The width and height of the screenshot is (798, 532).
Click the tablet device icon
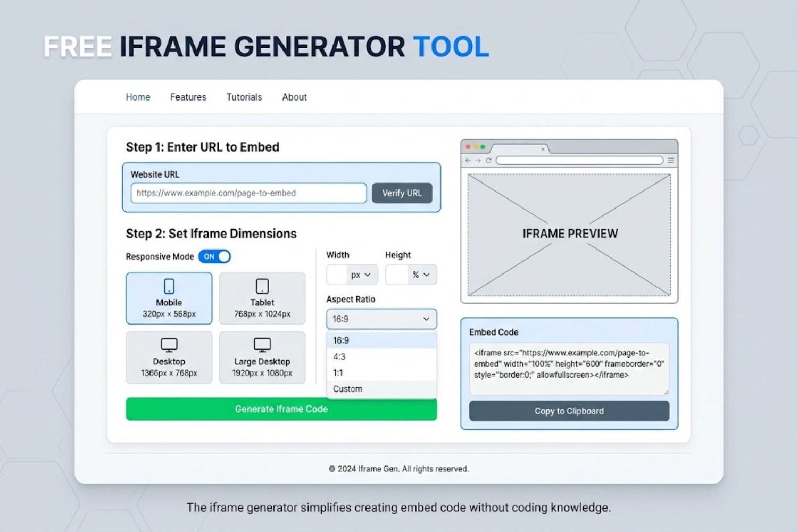262,286
